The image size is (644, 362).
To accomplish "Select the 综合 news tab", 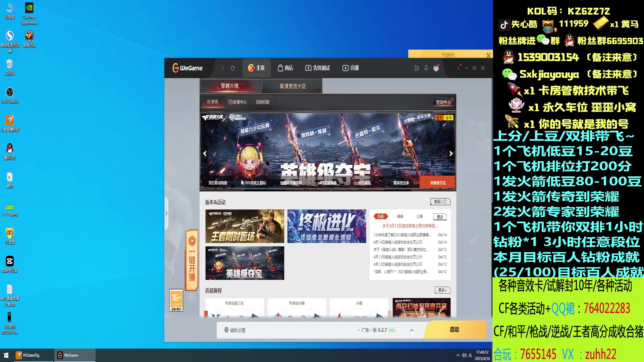I will [400, 217].
